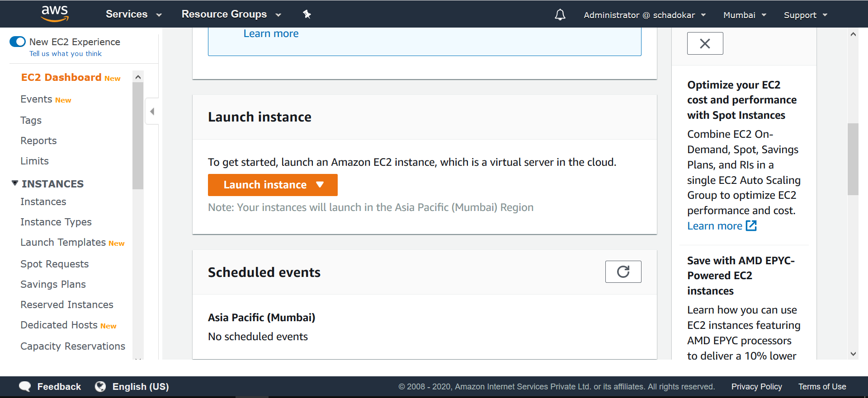The height and width of the screenshot is (398, 868).
Task: Refresh the Scheduled events panel
Action: click(623, 272)
